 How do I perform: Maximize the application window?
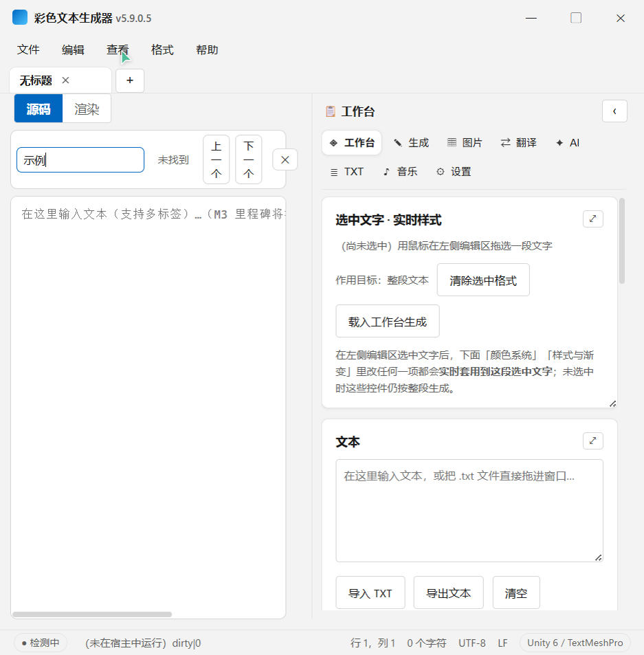(576, 18)
